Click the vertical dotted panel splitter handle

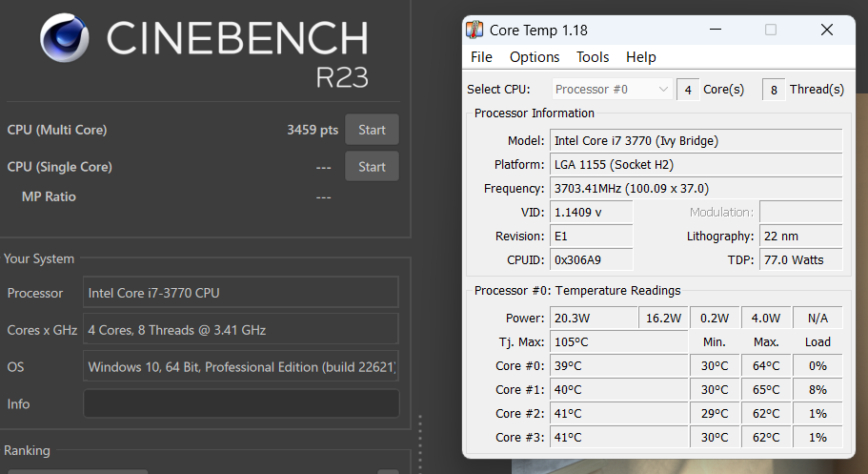click(x=420, y=443)
